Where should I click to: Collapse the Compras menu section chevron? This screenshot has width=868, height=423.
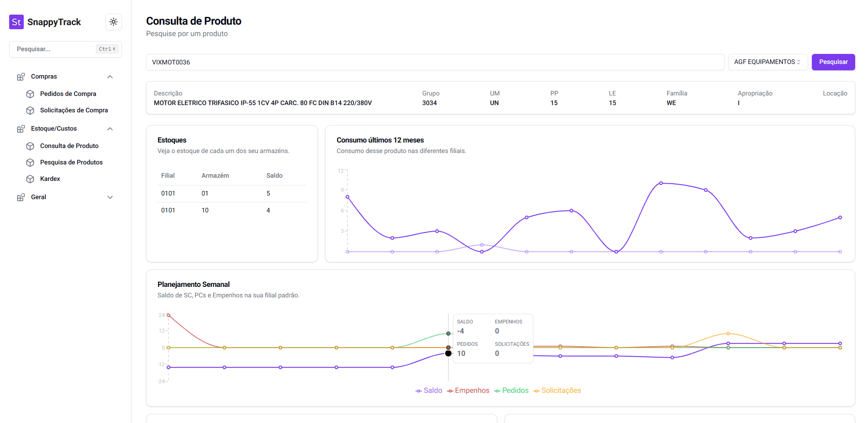click(x=110, y=77)
